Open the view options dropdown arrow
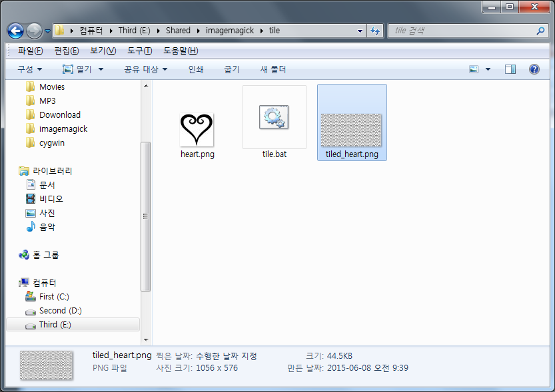555x392 pixels. 488,69
